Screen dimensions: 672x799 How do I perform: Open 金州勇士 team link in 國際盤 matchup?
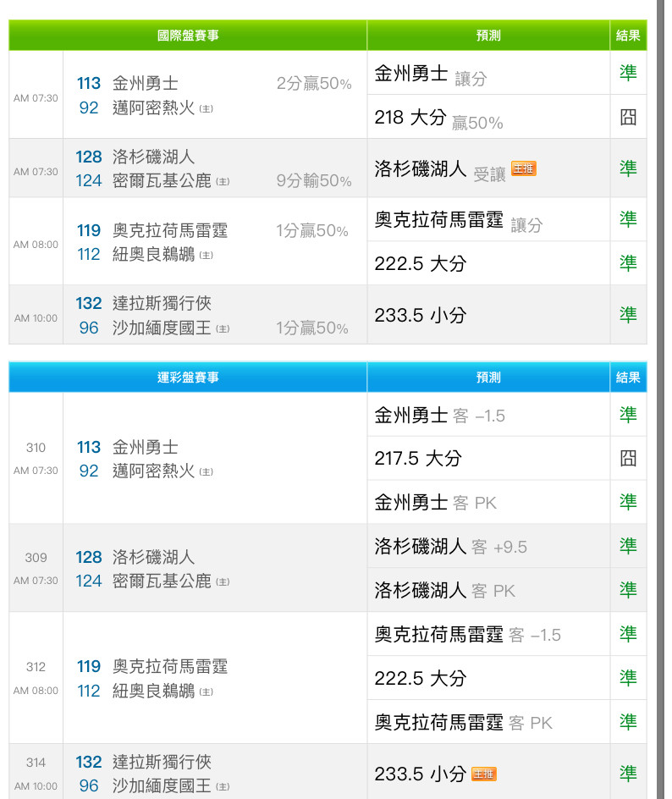tap(145, 84)
